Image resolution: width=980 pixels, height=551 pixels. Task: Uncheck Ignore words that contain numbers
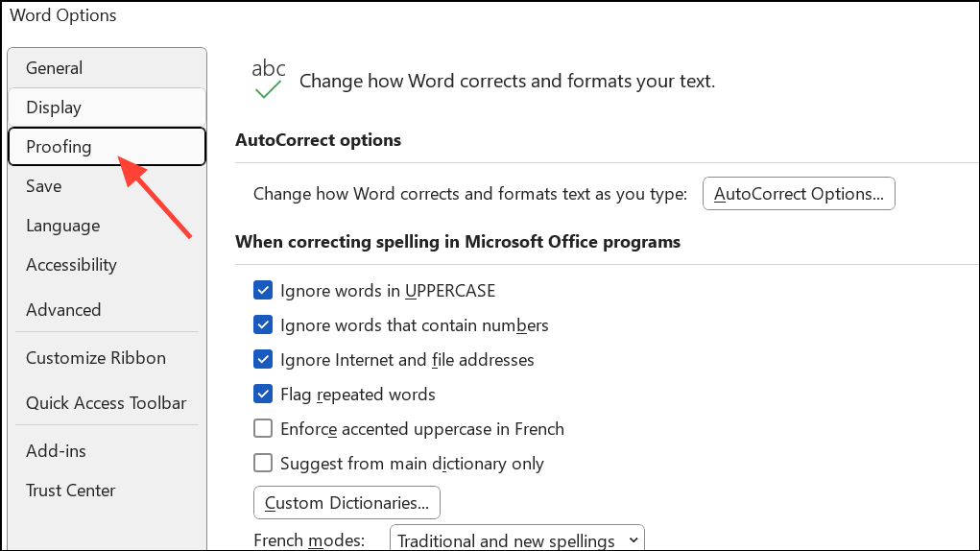click(x=263, y=325)
